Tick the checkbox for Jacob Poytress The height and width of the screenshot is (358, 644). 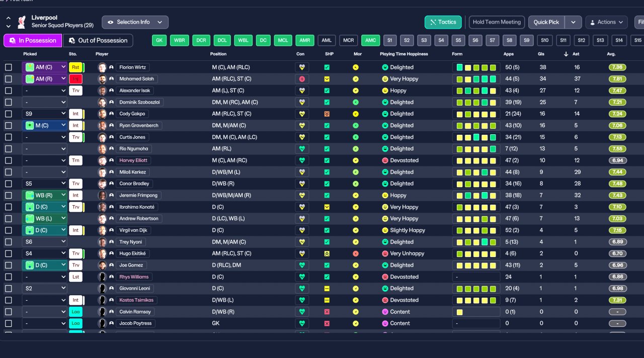(x=9, y=323)
